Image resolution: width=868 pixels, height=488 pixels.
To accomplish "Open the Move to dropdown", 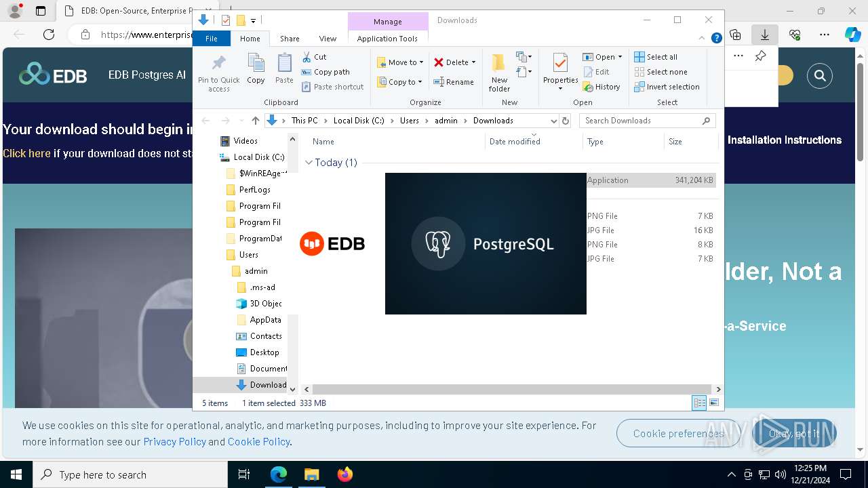I will click(400, 62).
